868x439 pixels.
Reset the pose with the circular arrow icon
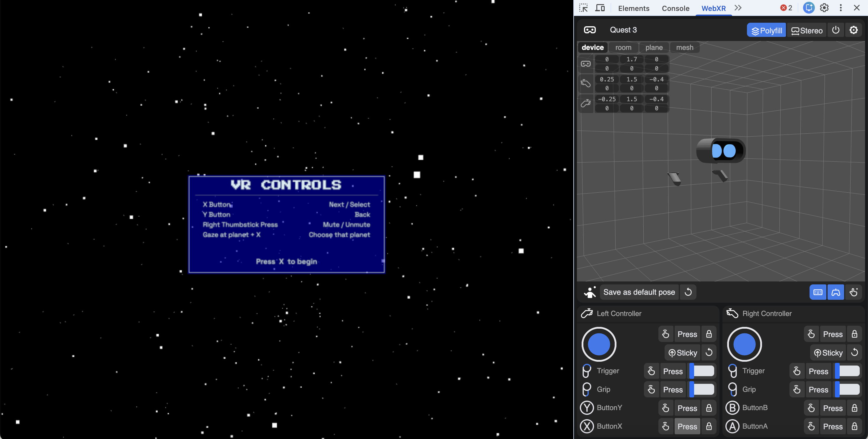(x=688, y=292)
